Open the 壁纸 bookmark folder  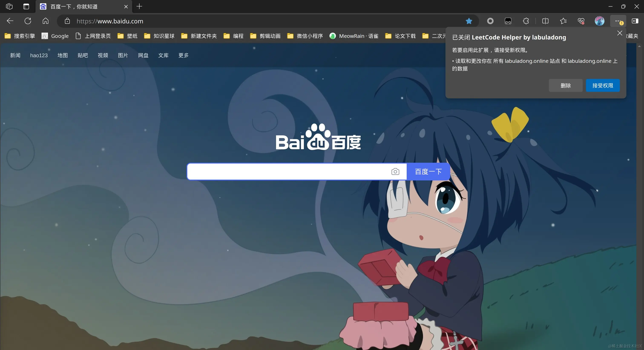pos(128,36)
